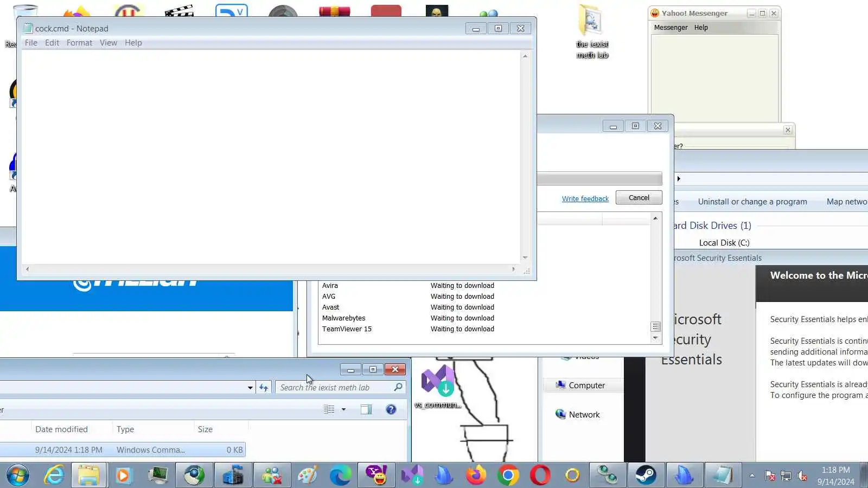
Task: Click installer list scrollbar down arrow
Action: coord(655,338)
